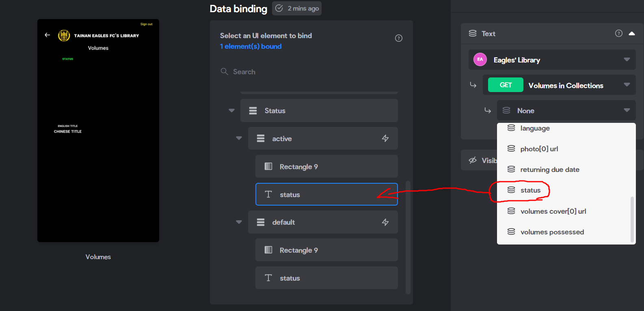
Task: Choose language from the field list
Action: tap(566, 128)
